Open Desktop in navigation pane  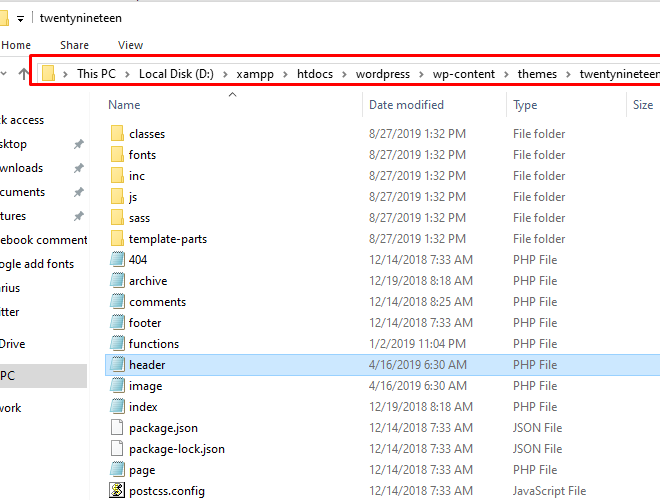13,144
